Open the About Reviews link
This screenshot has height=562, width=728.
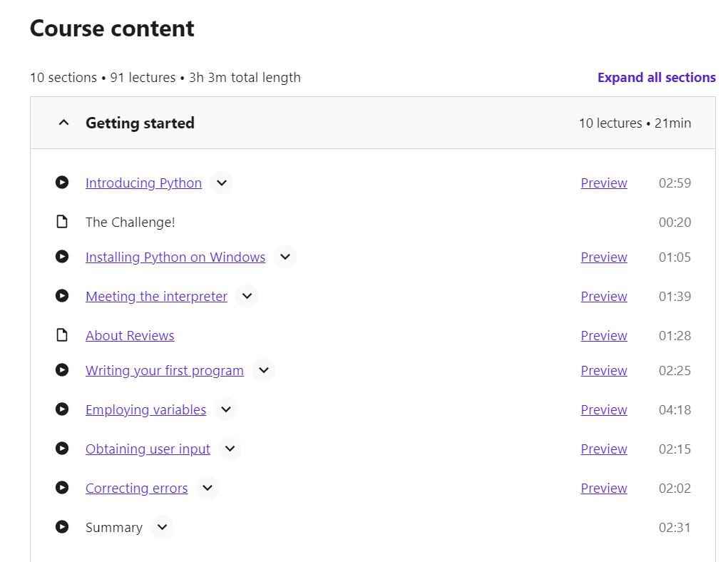point(130,335)
